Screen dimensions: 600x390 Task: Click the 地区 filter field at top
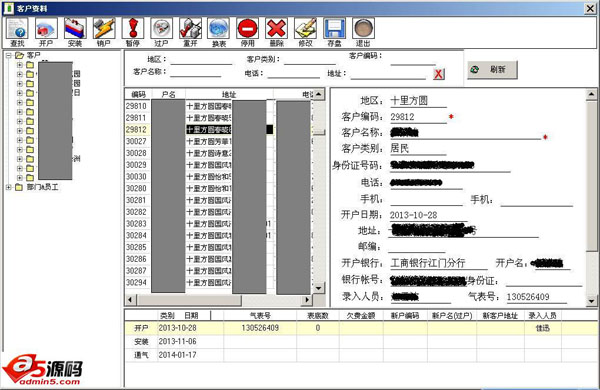[201, 60]
